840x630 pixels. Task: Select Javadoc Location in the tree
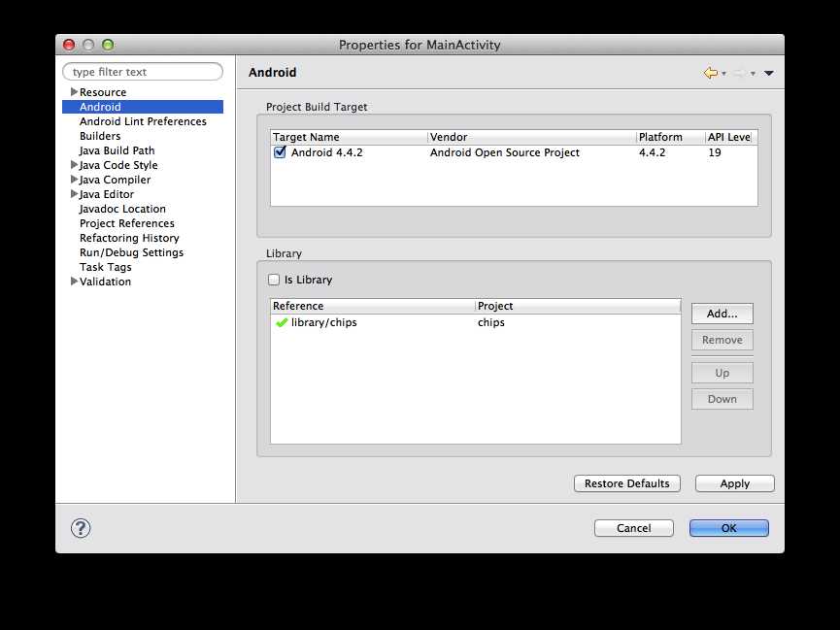click(122, 209)
